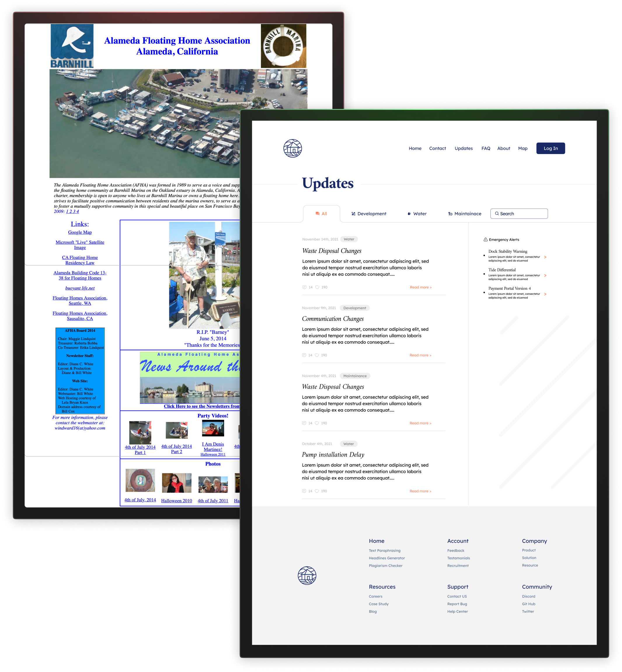The width and height of the screenshot is (622, 672).
Task: Expand Payment Portal Version 4 alert arrow
Action: tap(545, 294)
